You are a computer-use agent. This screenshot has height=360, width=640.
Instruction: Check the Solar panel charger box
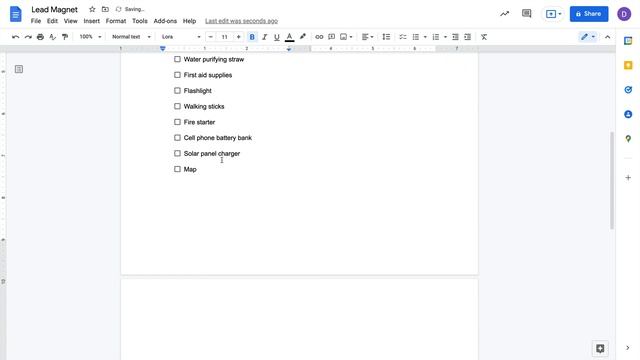tap(177, 153)
